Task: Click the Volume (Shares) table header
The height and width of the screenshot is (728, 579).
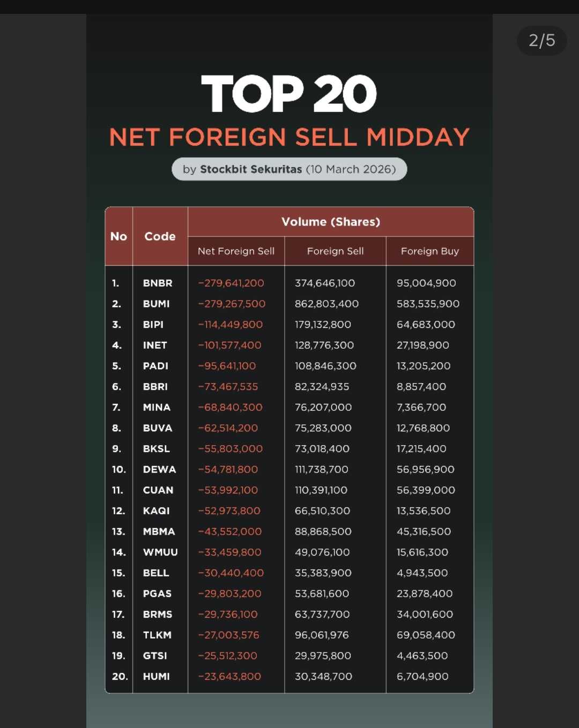Action: coord(331,222)
